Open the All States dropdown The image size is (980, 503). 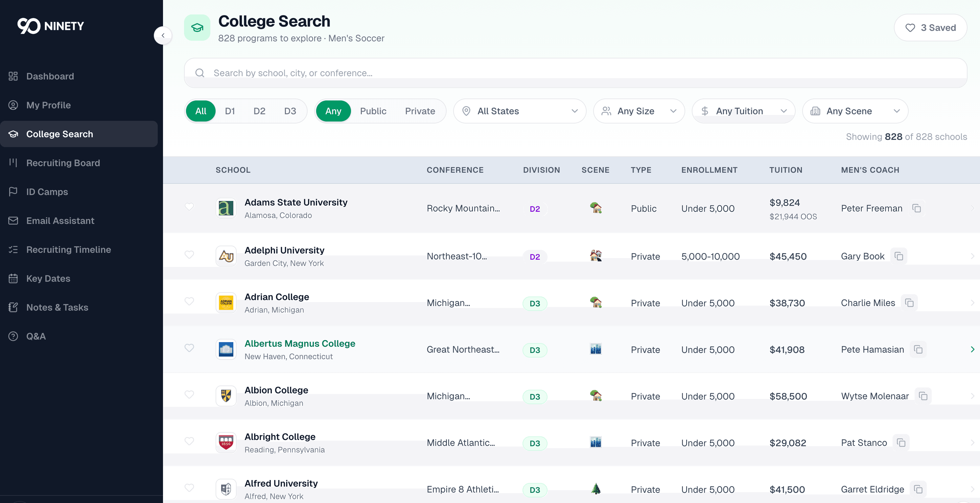click(x=520, y=111)
